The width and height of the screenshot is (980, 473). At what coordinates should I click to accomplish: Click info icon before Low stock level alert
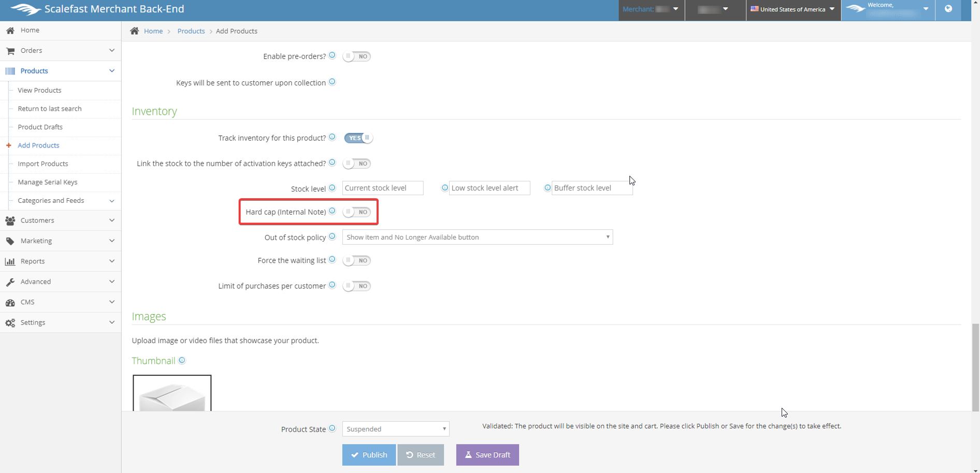[444, 188]
